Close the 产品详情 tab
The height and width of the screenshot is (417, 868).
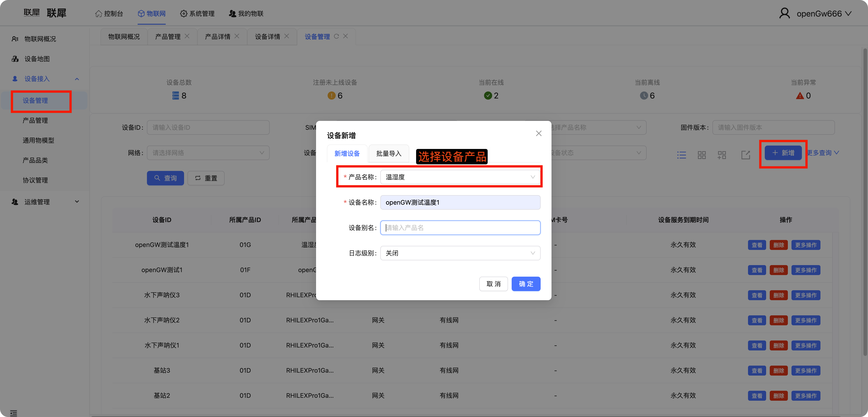click(237, 36)
